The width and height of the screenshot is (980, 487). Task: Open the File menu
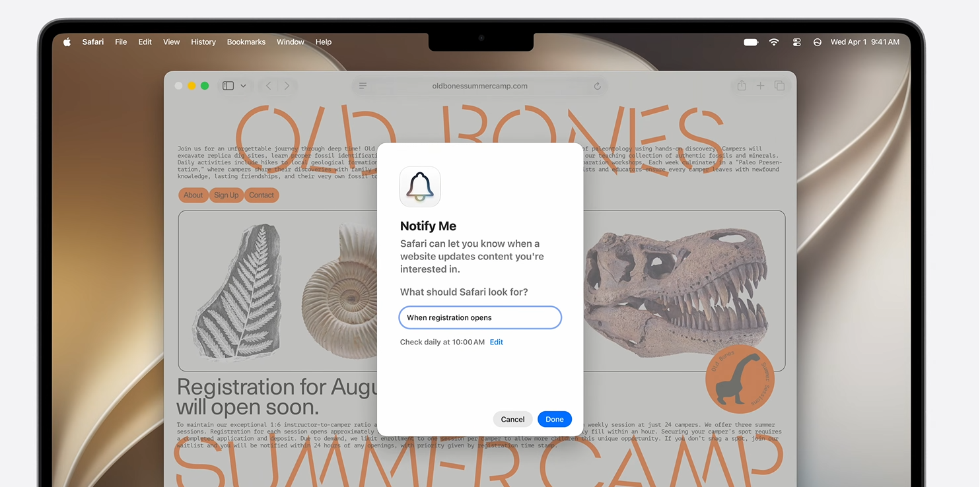[x=121, y=42]
